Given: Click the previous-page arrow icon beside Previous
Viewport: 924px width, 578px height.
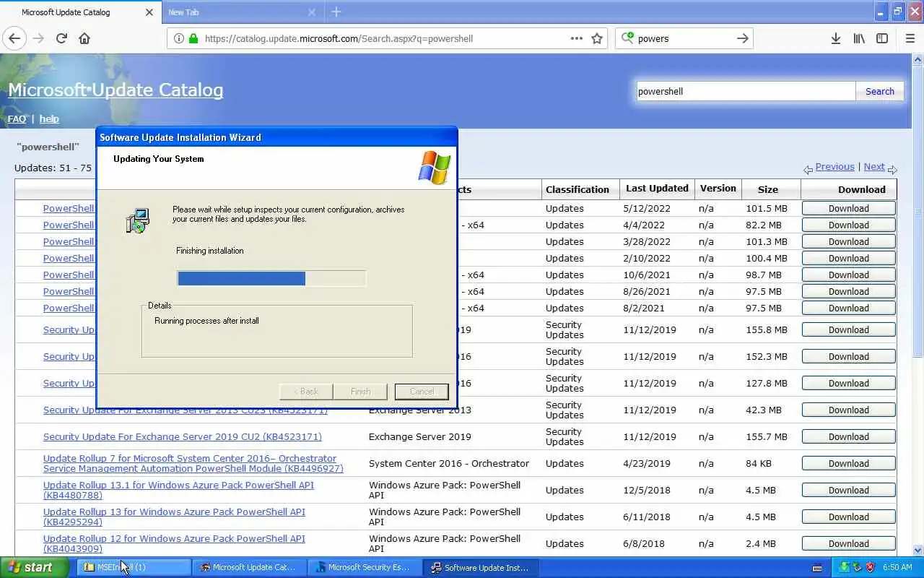Looking at the screenshot, I should pos(808,169).
